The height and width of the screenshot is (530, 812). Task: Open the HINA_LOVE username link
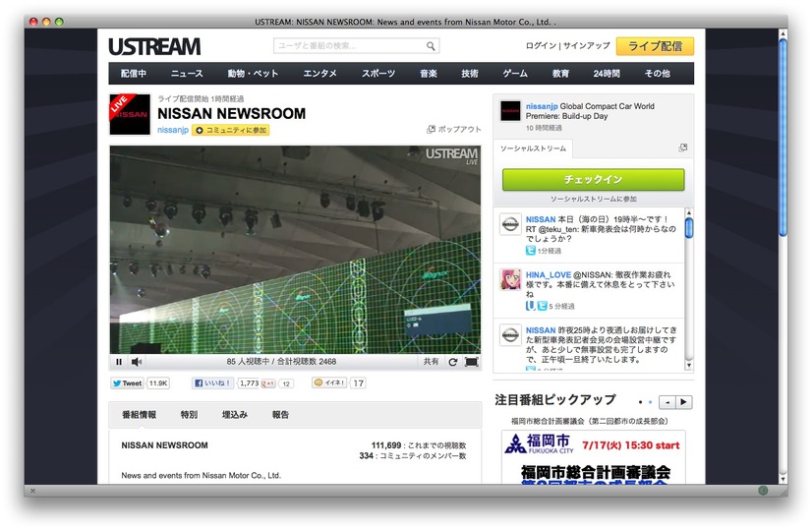[x=548, y=275]
